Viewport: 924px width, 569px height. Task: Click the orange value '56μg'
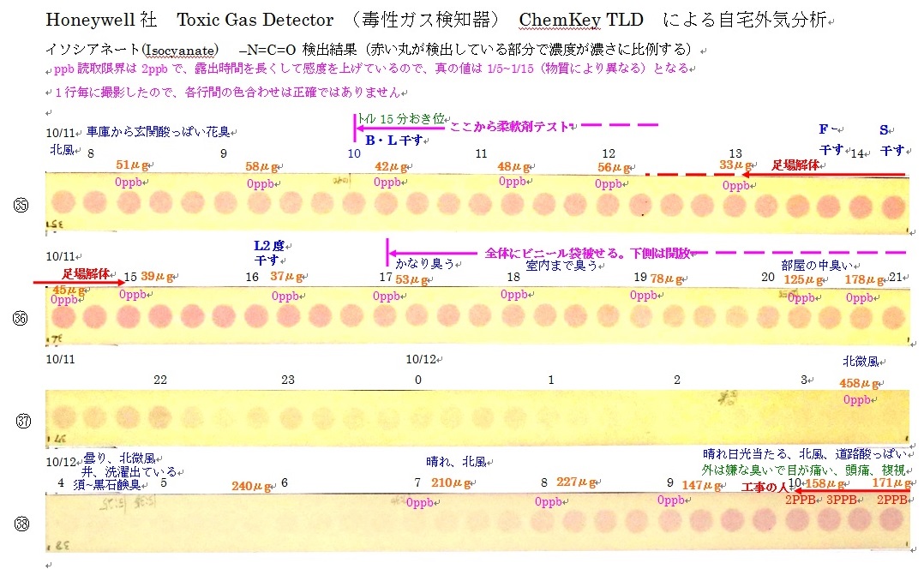point(614,167)
